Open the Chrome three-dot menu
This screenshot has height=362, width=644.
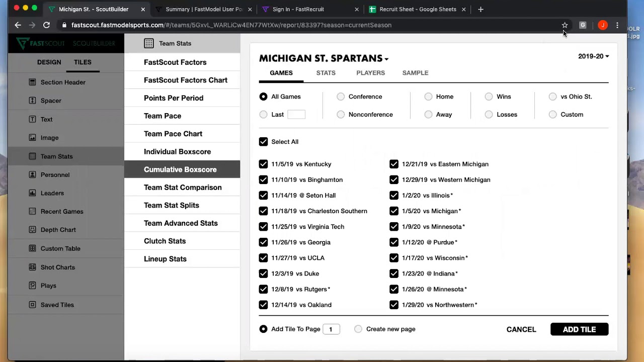[617, 25]
